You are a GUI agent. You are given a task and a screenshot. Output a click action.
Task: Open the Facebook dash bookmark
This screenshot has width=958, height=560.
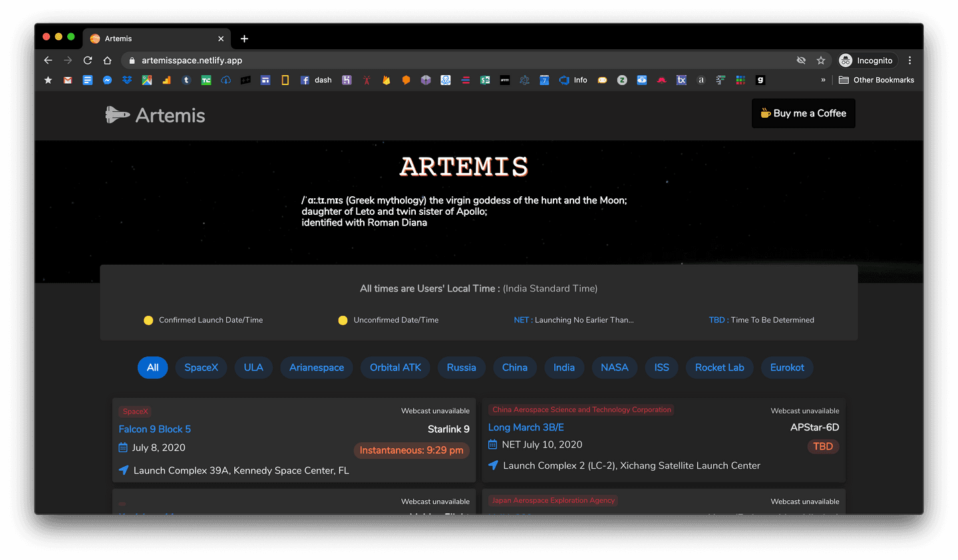316,80
